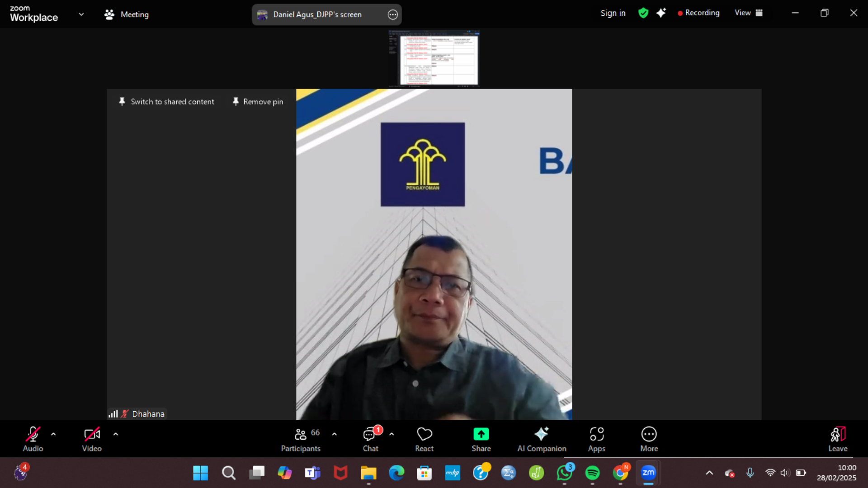Image resolution: width=868 pixels, height=488 pixels.
Task: Click the shared screen thumbnail preview
Action: pyautogui.click(x=434, y=58)
